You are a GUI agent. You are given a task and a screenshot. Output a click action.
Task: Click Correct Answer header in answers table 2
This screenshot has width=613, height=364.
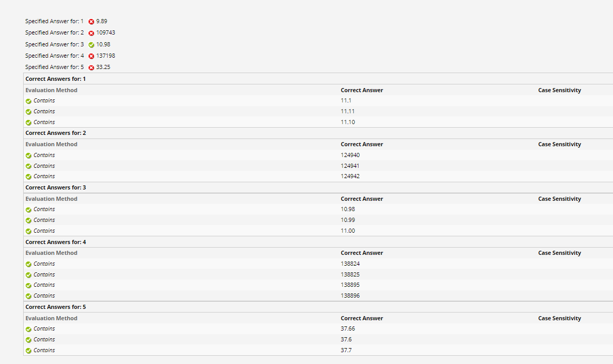(x=362, y=144)
